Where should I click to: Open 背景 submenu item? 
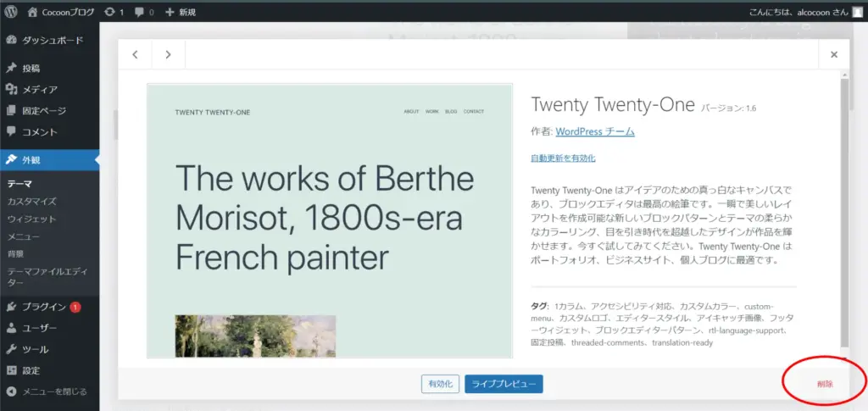(15, 254)
